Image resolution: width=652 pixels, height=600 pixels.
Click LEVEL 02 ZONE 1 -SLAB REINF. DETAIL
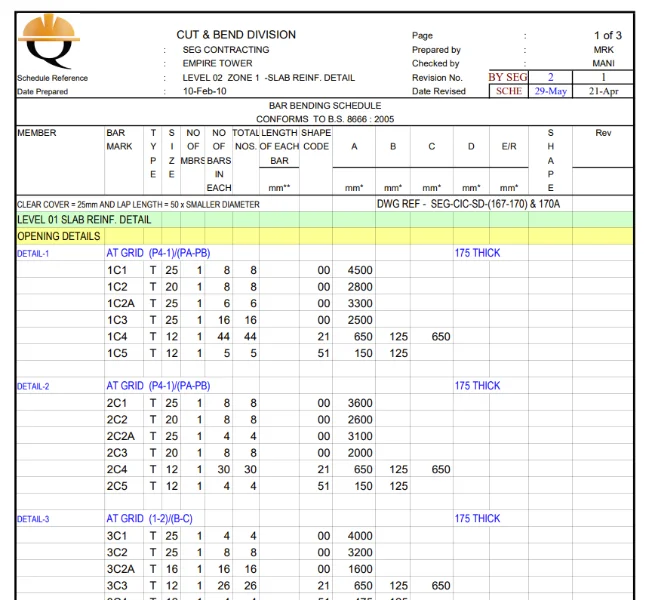(x=269, y=78)
